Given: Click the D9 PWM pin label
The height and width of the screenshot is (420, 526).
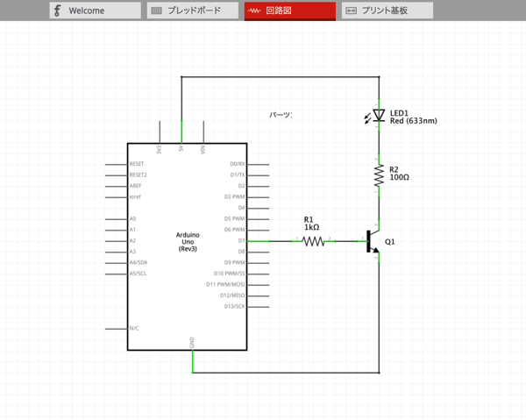Looking at the screenshot, I should point(234,263).
